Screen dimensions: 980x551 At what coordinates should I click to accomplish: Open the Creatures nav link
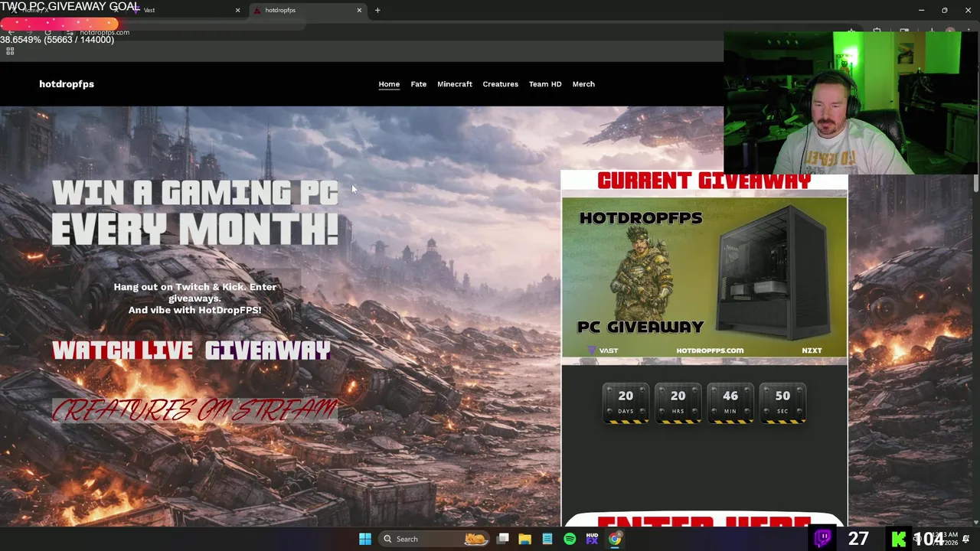click(x=500, y=84)
